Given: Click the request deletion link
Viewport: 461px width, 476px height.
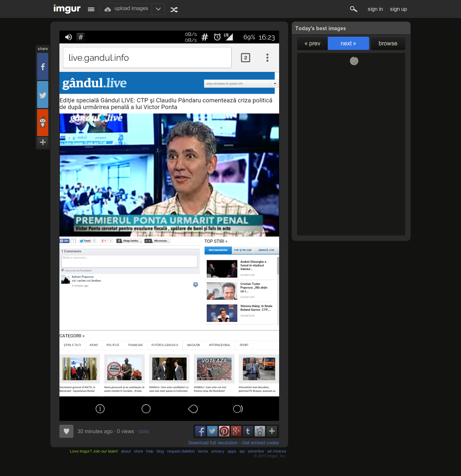Looking at the screenshot, I should [x=181, y=451].
